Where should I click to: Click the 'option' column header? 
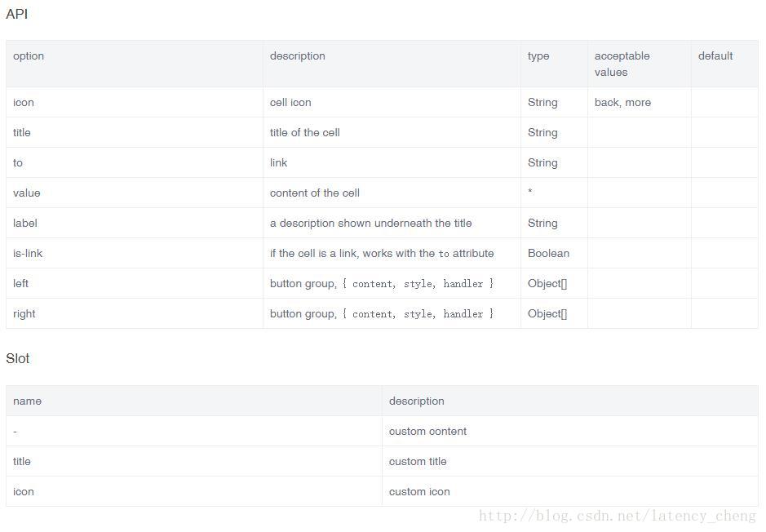tap(29, 56)
